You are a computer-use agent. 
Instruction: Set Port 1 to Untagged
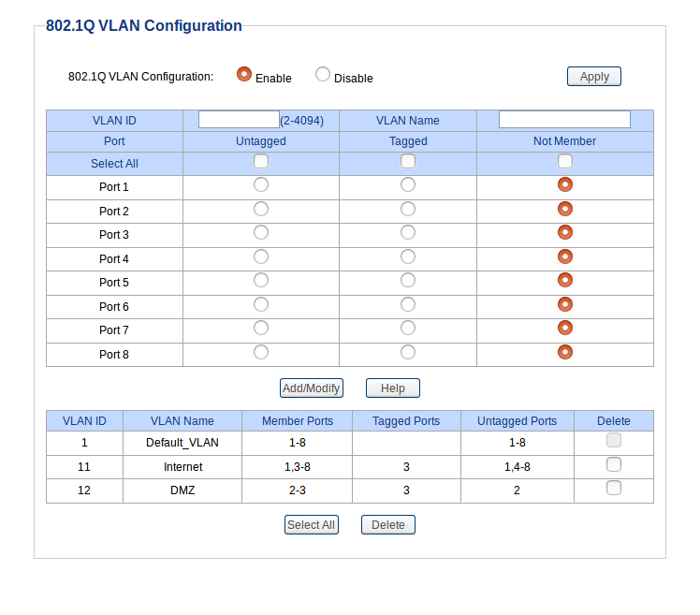pyautogui.click(x=261, y=185)
